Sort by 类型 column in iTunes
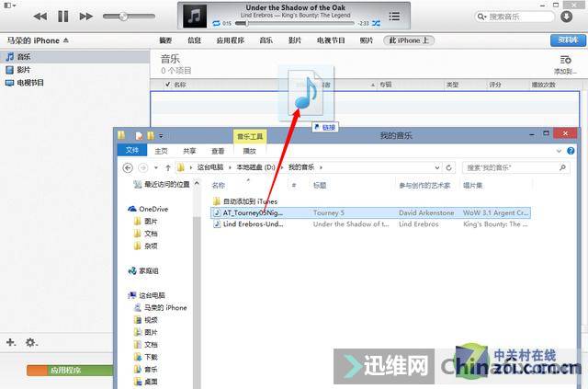This screenshot has width=588, height=389. point(453,85)
